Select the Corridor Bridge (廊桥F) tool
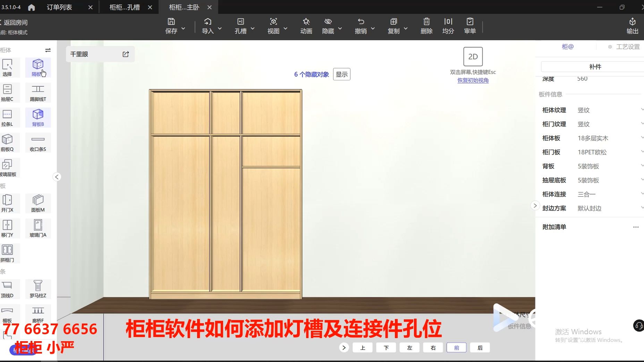The image size is (644, 362). pyautogui.click(x=38, y=314)
